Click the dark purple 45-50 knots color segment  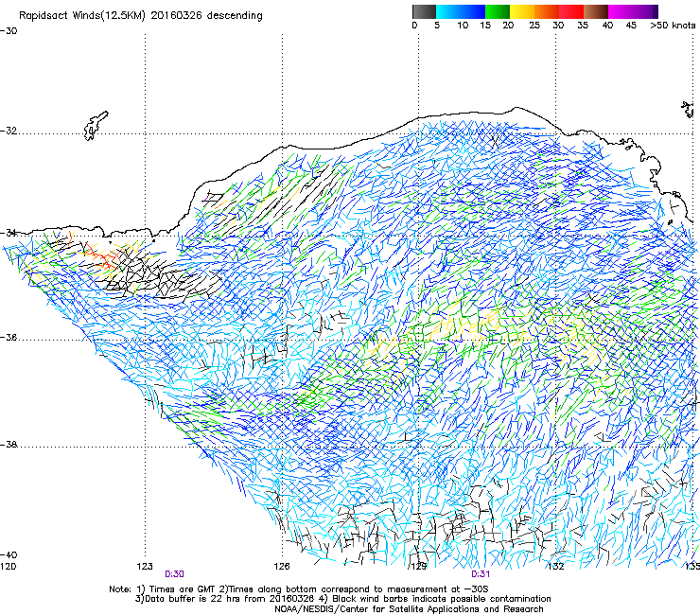[645, 11]
